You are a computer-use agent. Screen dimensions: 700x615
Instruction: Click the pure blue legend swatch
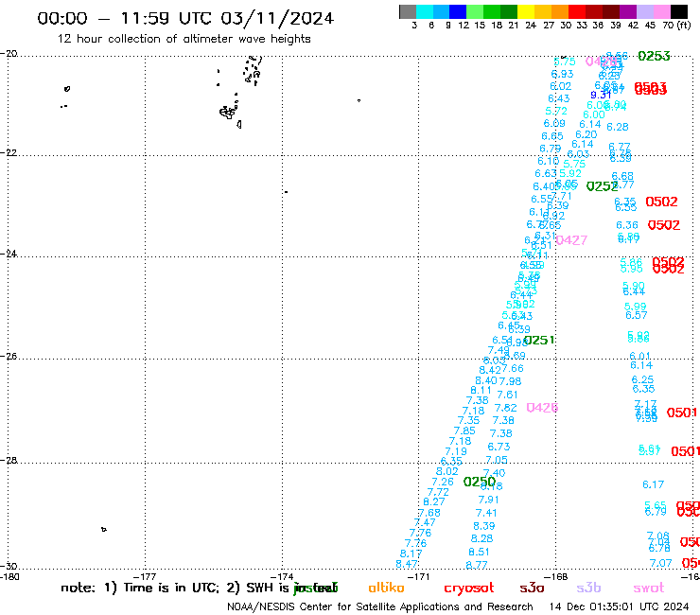[458, 11]
